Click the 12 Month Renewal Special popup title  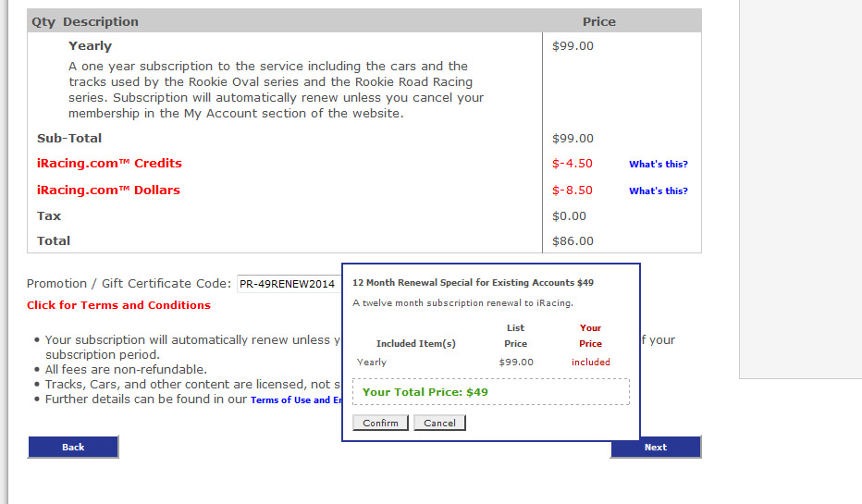pyautogui.click(x=473, y=283)
